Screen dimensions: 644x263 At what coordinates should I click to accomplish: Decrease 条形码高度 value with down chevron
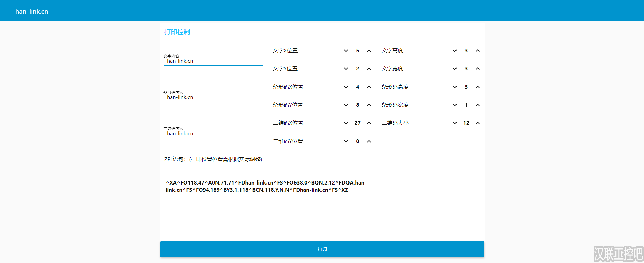click(455, 87)
